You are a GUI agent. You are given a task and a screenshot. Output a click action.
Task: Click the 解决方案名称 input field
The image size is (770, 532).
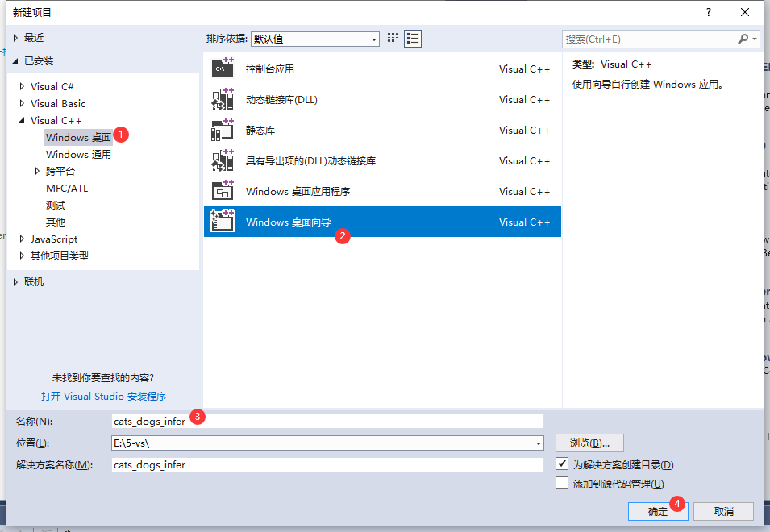point(327,465)
